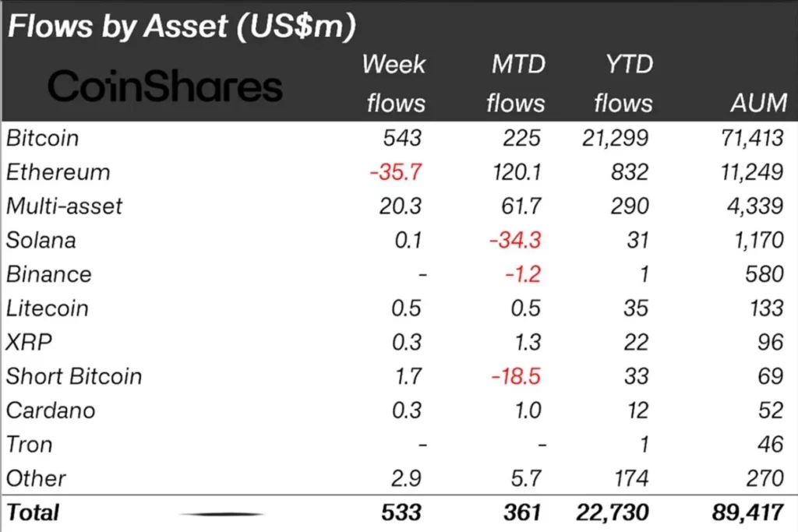Image resolution: width=798 pixels, height=532 pixels.
Task: Select the AUM column header
Action: (758, 104)
